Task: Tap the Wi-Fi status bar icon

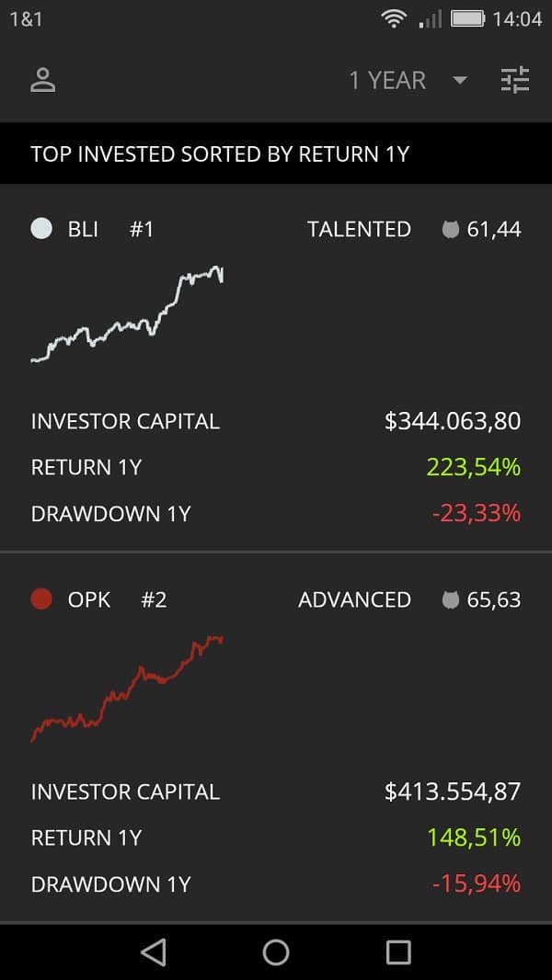Action: pos(395,18)
